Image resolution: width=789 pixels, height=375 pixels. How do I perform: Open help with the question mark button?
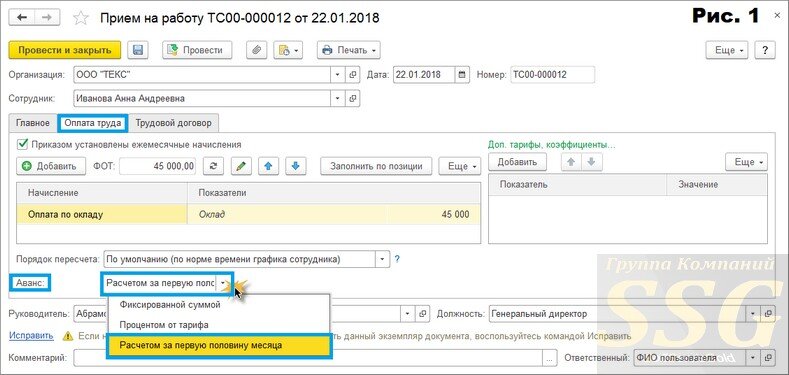click(765, 50)
